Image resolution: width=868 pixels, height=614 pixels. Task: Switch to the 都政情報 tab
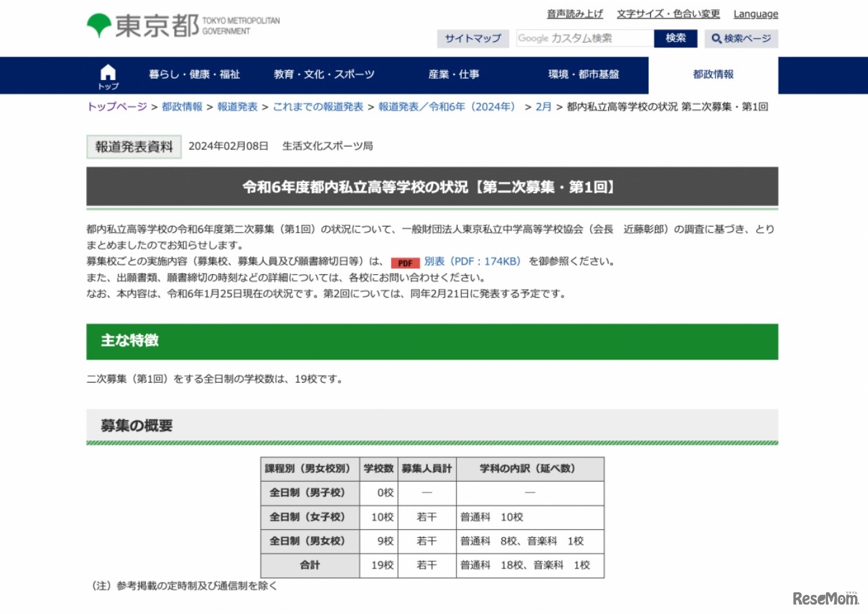tap(713, 75)
